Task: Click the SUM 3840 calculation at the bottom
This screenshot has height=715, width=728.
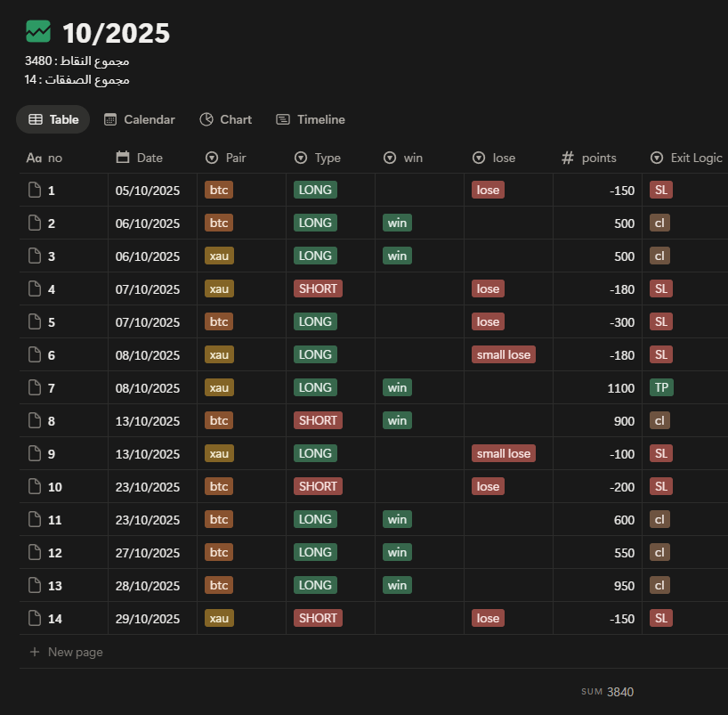Action: (608, 692)
